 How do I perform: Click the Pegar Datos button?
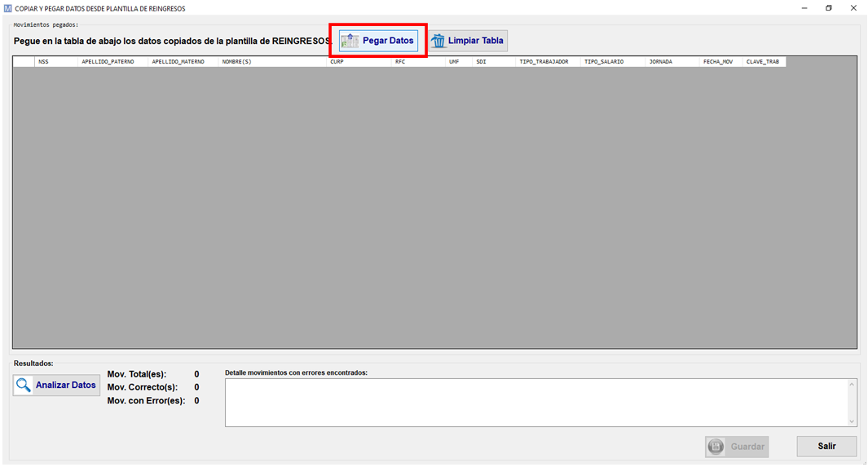379,41
